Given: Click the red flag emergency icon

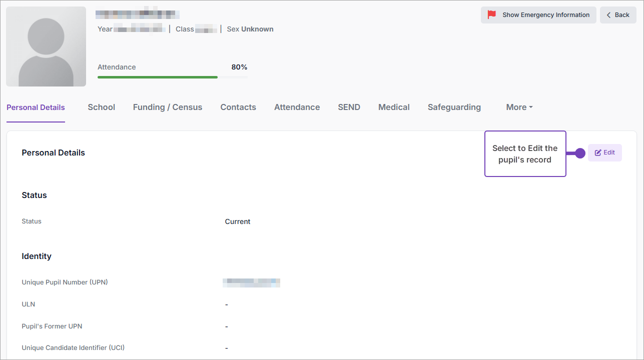Looking at the screenshot, I should [492, 15].
